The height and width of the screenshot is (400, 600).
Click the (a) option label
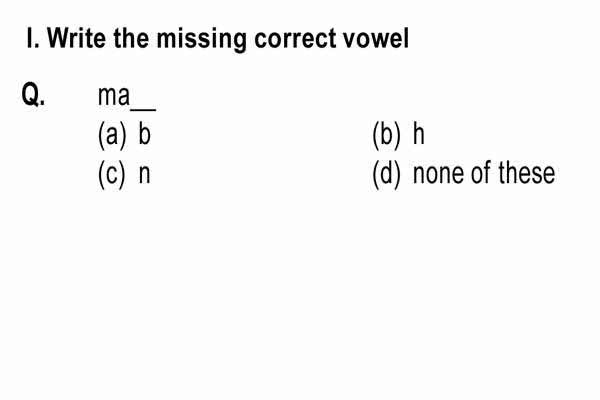click(112, 135)
